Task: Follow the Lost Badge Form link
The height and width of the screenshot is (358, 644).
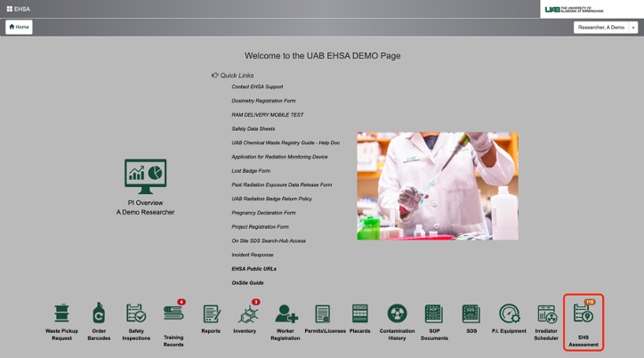Action: tap(251, 170)
